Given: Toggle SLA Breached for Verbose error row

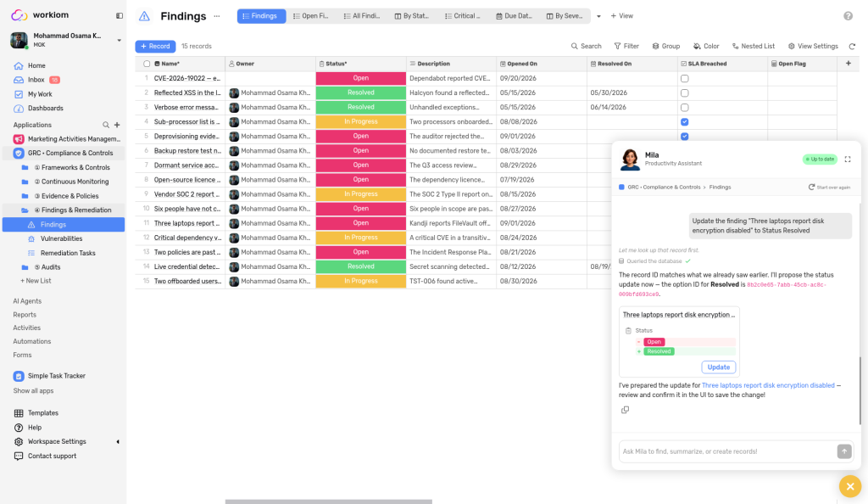Looking at the screenshot, I should coord(685,108).
